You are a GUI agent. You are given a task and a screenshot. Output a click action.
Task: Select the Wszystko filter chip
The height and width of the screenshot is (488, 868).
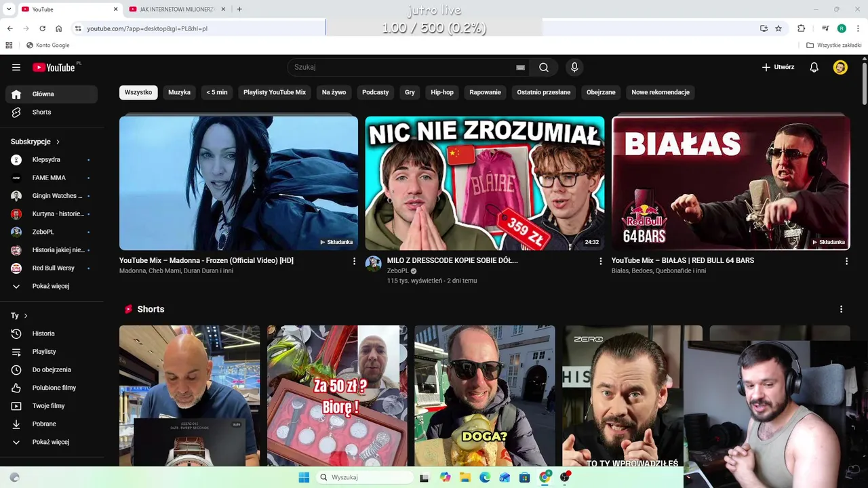pyautogui.click(x=138, y=92)
